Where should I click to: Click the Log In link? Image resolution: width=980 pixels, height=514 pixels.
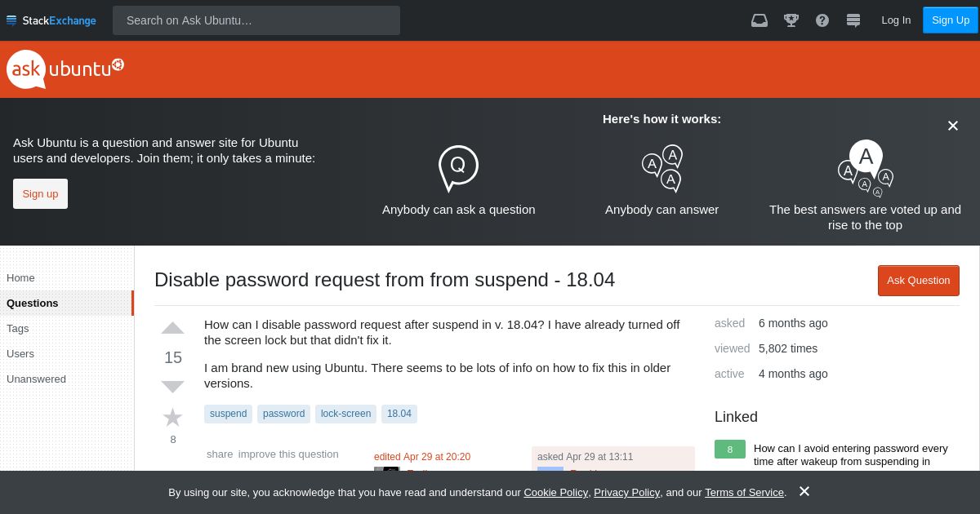896,20
